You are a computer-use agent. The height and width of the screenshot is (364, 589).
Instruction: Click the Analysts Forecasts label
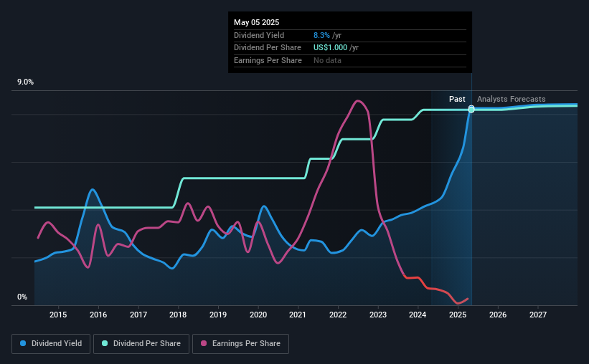512,99
